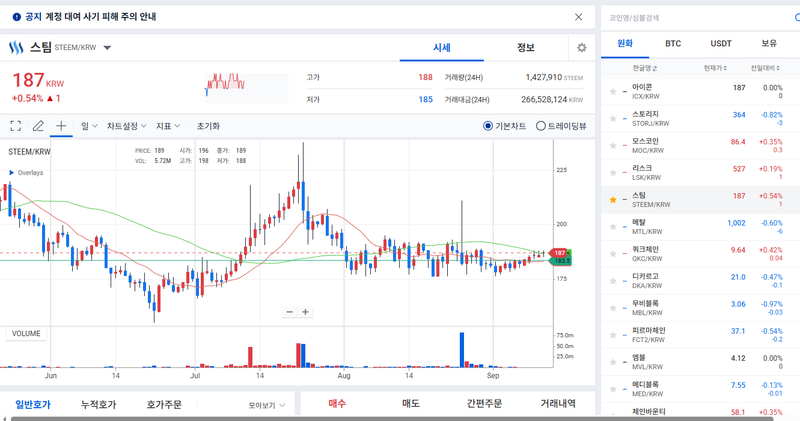Viewport: 800px width, 421px height.
Task: Open 일 timeframe dropdown
Action: (89, 126)
